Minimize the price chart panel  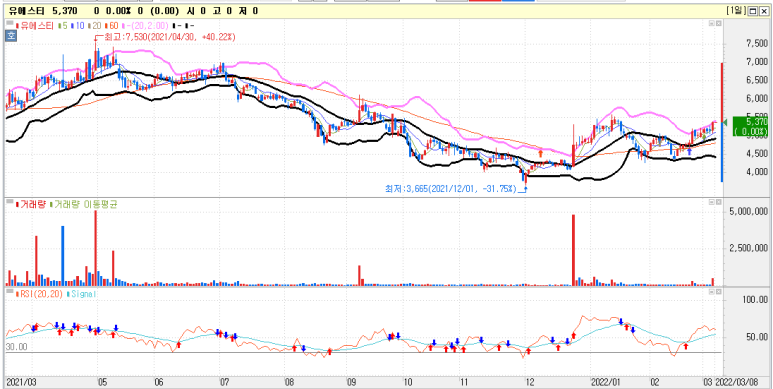[711, 23]
